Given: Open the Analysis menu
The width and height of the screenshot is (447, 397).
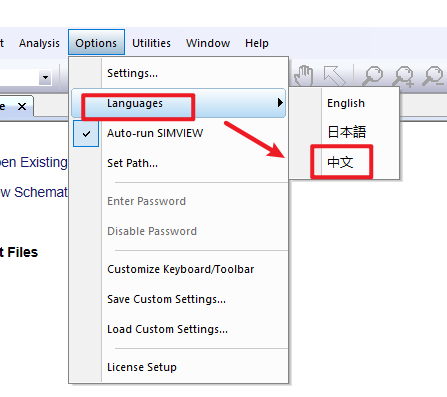Looking at the screenshot, I should [x=39, y=43].
